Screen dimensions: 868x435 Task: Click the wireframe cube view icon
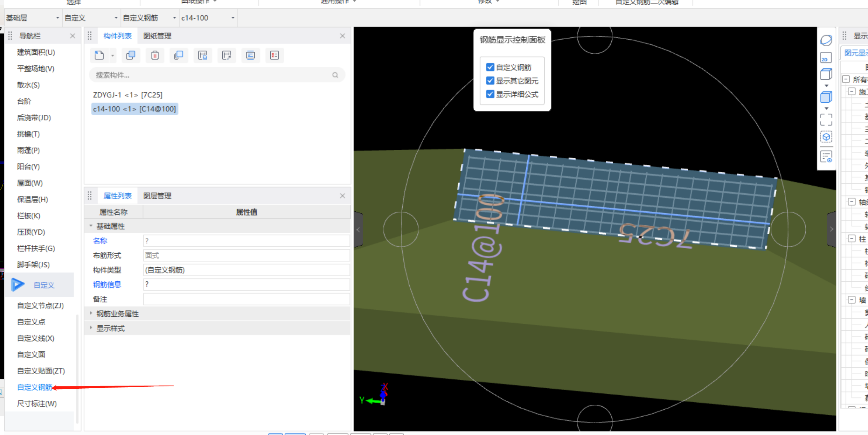(x=826, y=74)
